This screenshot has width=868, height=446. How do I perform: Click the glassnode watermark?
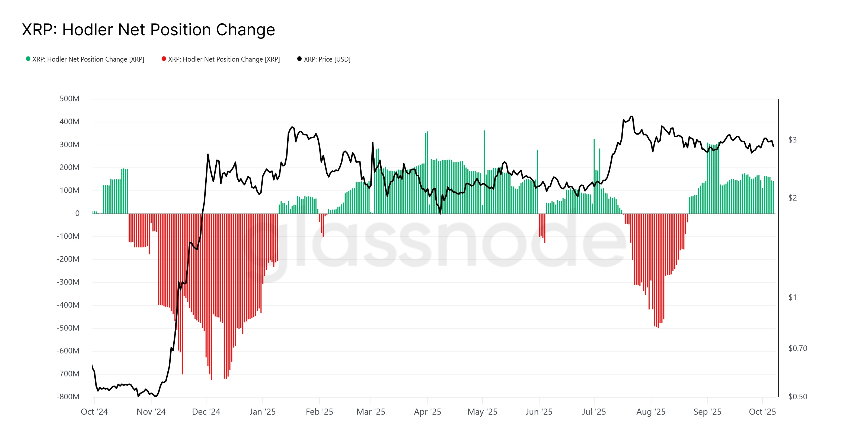(438, 243)
